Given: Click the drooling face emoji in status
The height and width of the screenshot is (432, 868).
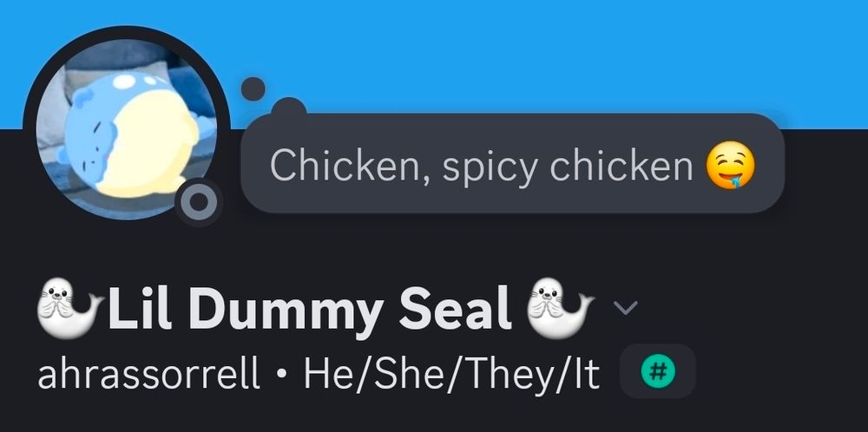Looking at the screenshot, I should point(730,166).
